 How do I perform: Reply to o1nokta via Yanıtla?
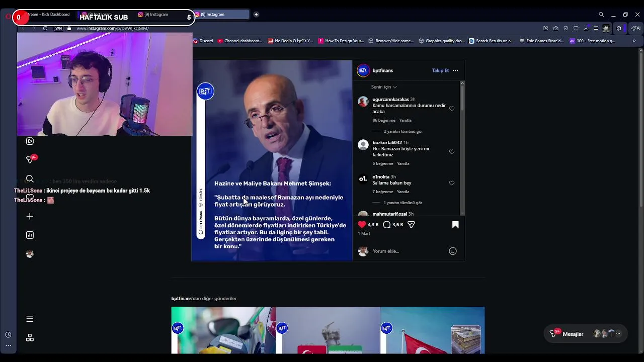pyautogui.click(x=403, y=192)
